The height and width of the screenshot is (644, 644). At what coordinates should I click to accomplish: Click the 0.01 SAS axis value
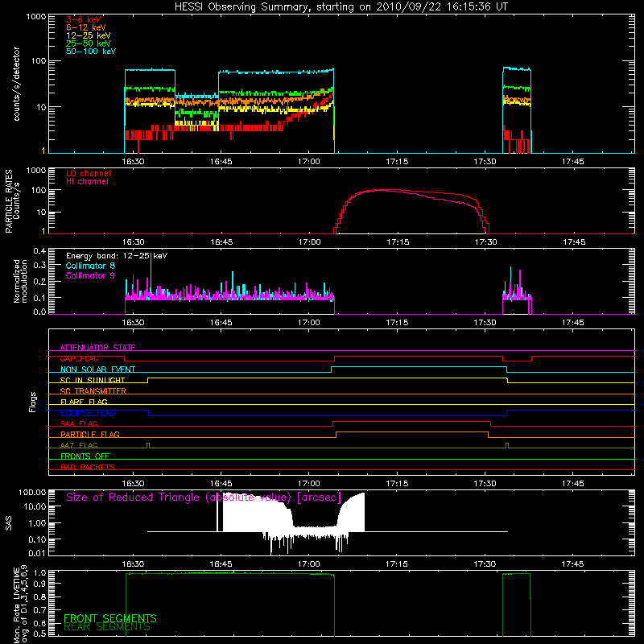37,553
